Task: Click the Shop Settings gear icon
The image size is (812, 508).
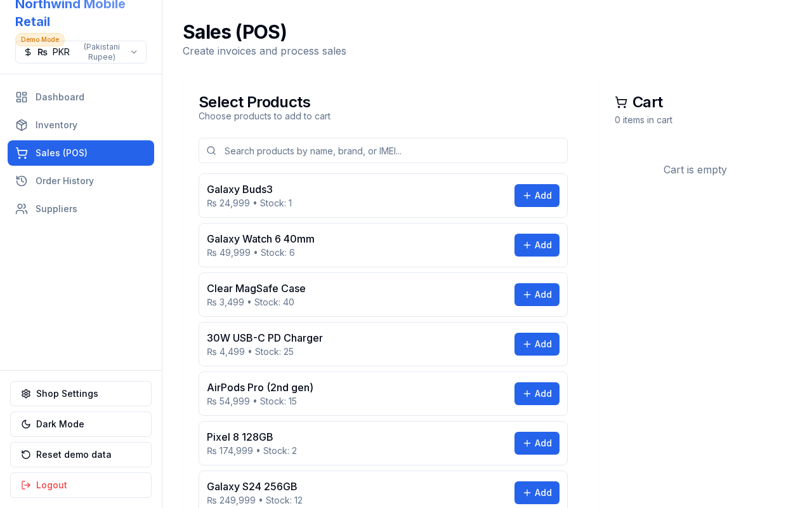Action: coord(26,394)
